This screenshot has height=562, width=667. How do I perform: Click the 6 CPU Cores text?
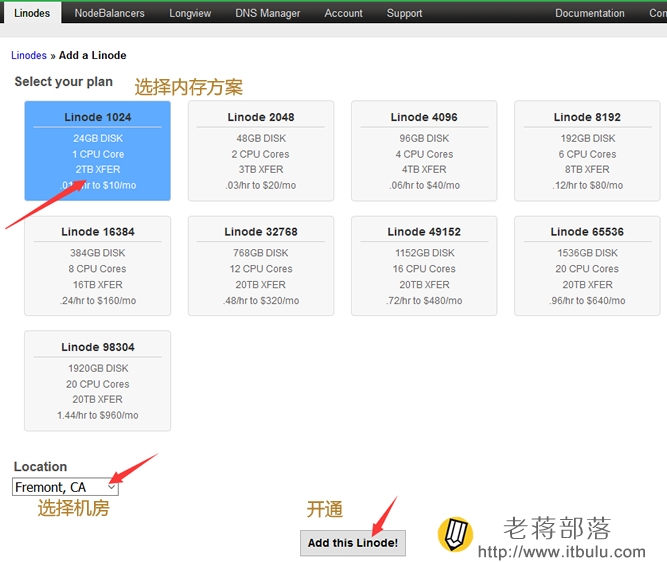coord(587,154)
